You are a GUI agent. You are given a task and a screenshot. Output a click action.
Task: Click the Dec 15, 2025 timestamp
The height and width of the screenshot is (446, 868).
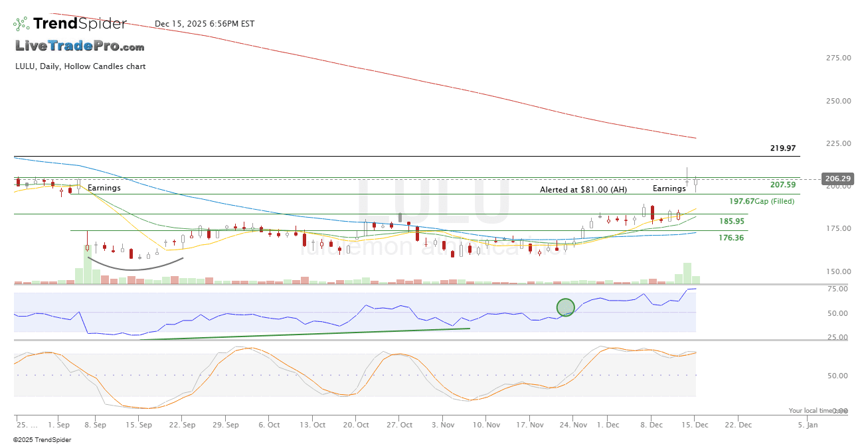point(205,24)
